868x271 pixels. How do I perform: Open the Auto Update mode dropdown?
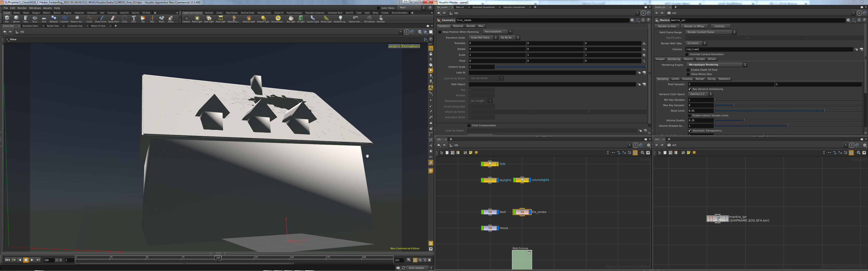(420, 268)
